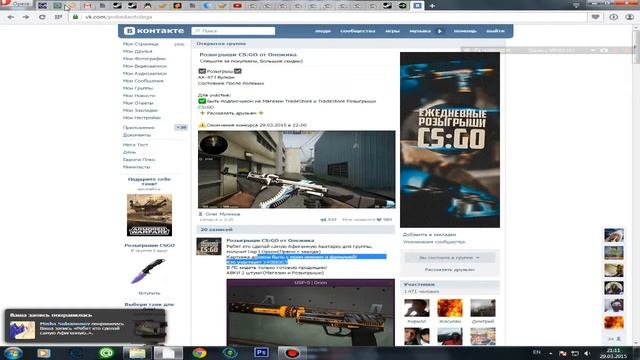Image resolution: width=640 pixels, height=360 pixels.
Task: Click the purple knife ad image
Action: [149, 271]
